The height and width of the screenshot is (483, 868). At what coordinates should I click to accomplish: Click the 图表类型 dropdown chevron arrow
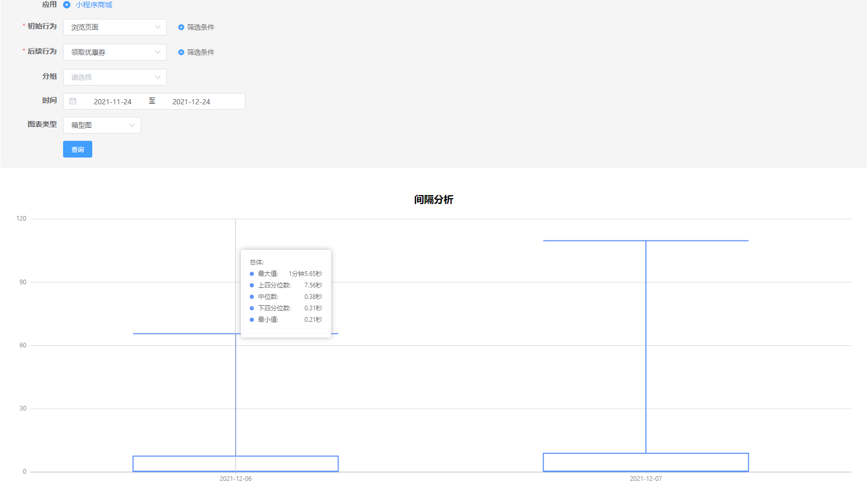click(x=132, y=125)
